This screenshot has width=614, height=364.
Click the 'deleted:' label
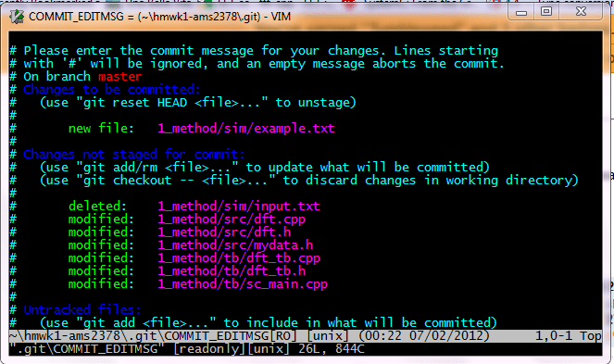coord(97,207)
